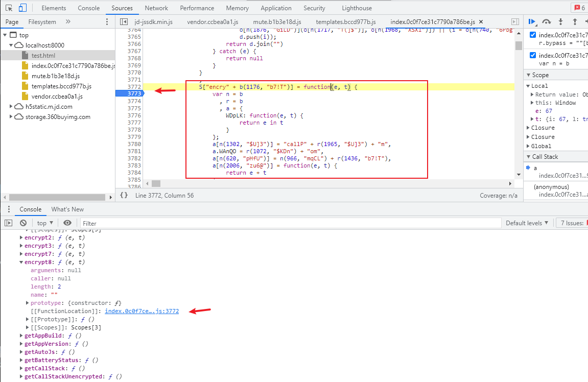The height and width of the screenshot is (382, 588).
Task: Disable the 'var n = b' breakpoint
Action: [533, 55]
